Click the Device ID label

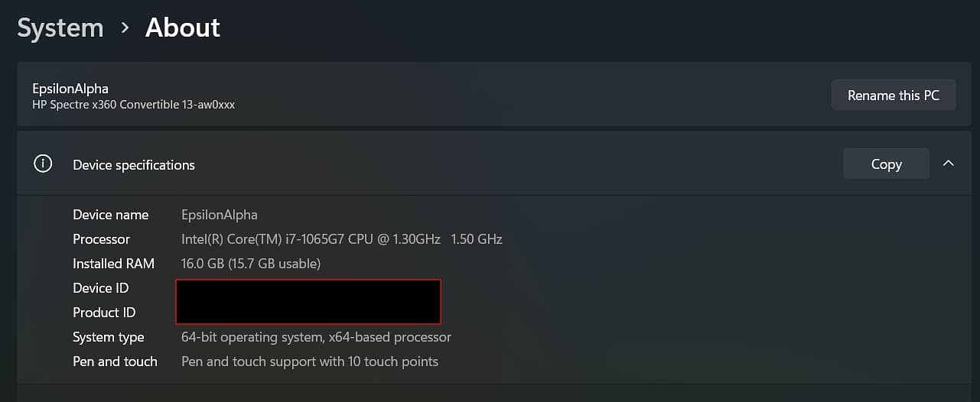pos(100,288)
